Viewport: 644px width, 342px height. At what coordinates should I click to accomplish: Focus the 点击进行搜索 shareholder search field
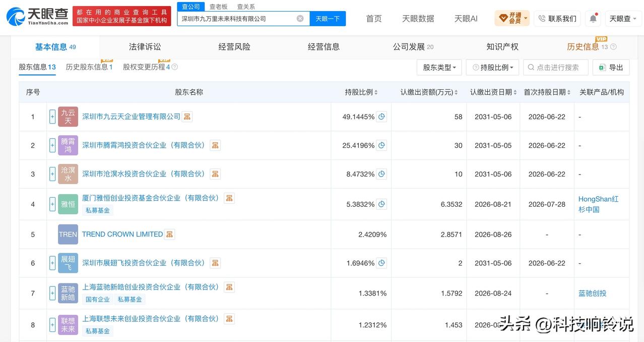[x=556, y=67]
